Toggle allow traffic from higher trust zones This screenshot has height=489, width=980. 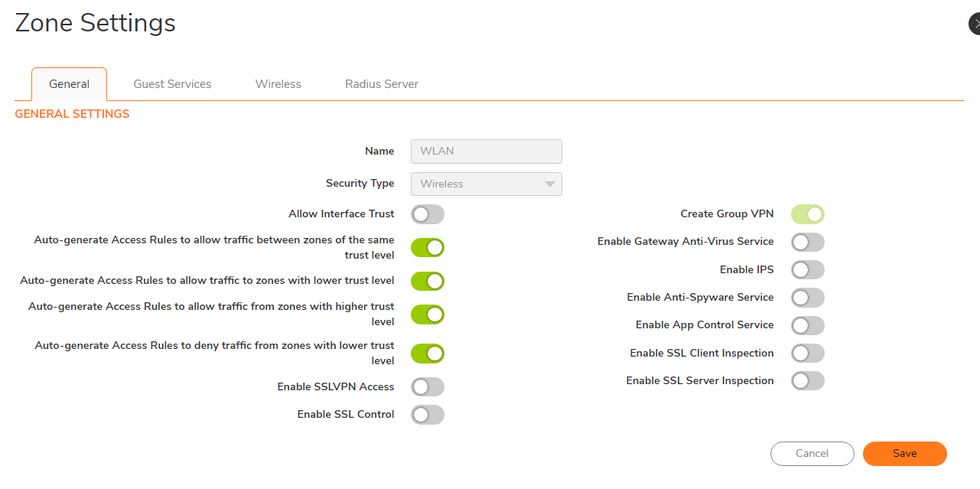tap(428, 314)
